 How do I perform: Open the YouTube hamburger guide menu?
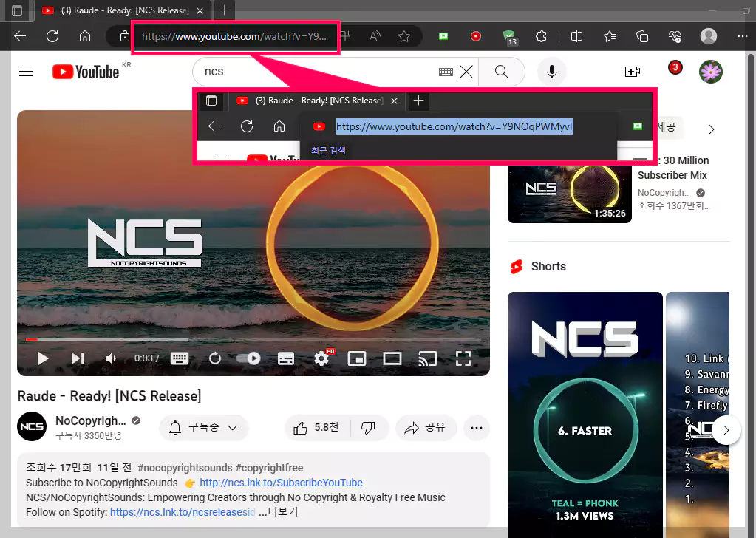coord(26,72)
